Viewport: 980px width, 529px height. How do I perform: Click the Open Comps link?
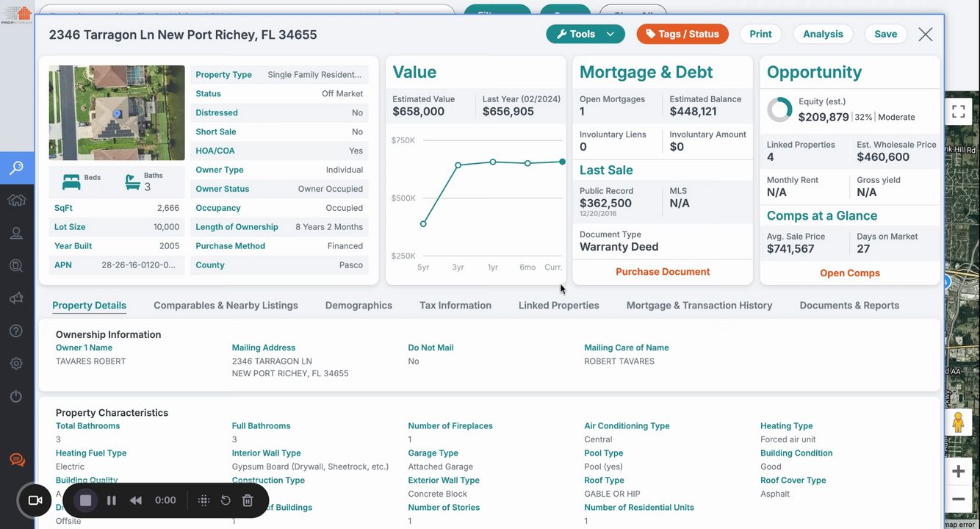pos(850,273)
